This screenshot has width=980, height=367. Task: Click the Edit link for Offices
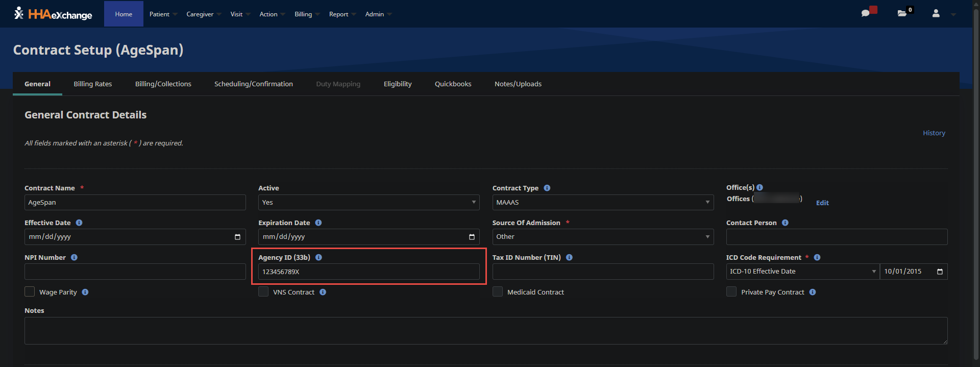(x=822, y=203)
